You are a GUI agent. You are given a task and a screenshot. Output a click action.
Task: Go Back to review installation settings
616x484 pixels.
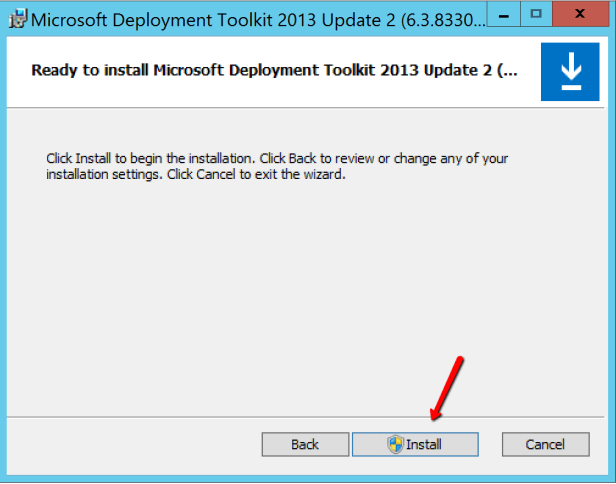pos(305,444)
